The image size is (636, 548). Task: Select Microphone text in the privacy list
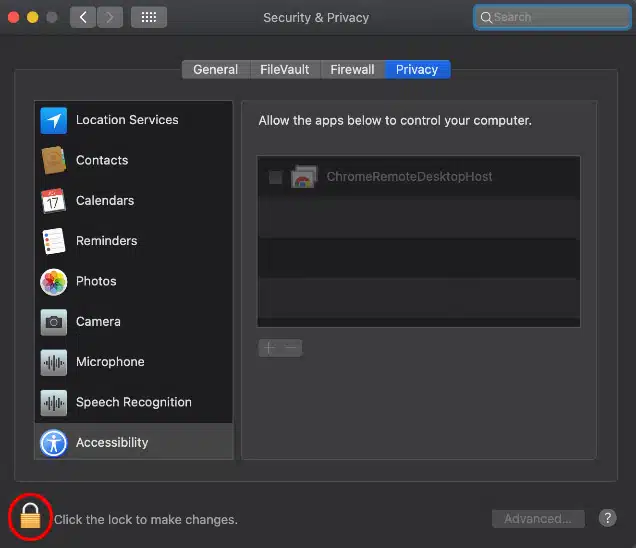110,362
